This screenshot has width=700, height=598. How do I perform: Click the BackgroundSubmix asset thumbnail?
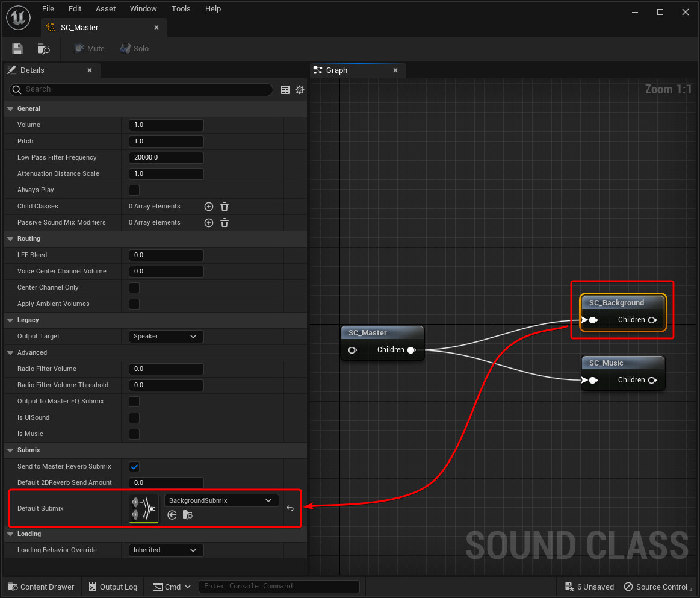tap(143, 508)
